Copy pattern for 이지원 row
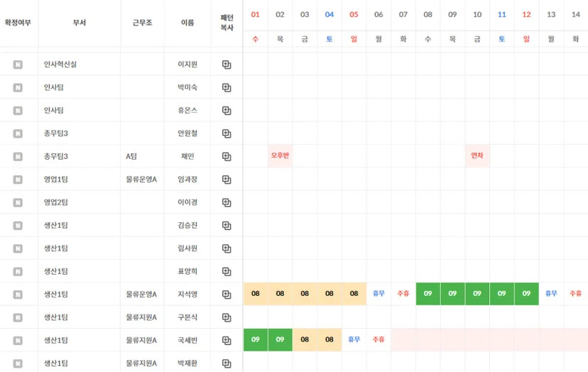Screen dimensions: 588x372 coord(227,65)
